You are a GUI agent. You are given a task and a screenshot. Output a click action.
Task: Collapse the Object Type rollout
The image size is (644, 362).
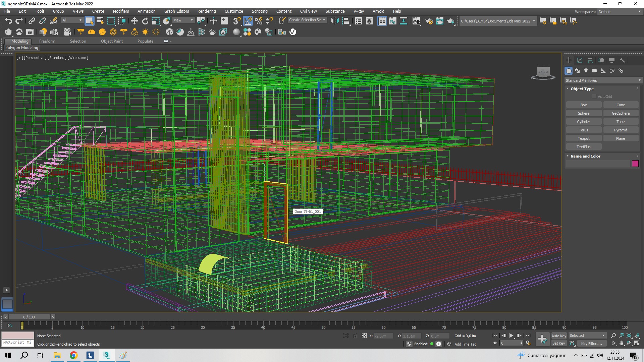(x=582, y=89)
